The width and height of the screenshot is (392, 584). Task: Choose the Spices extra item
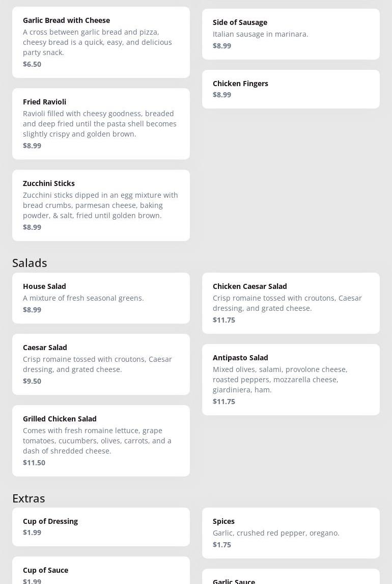click(x=291, y=533)
